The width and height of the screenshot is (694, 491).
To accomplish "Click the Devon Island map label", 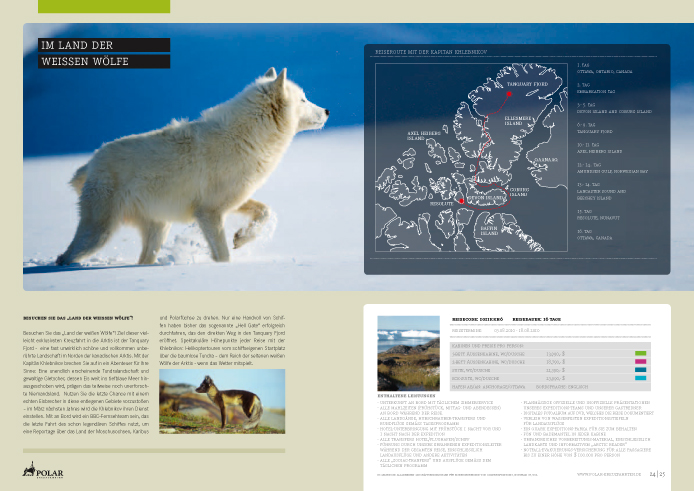I will coord(486,199).
